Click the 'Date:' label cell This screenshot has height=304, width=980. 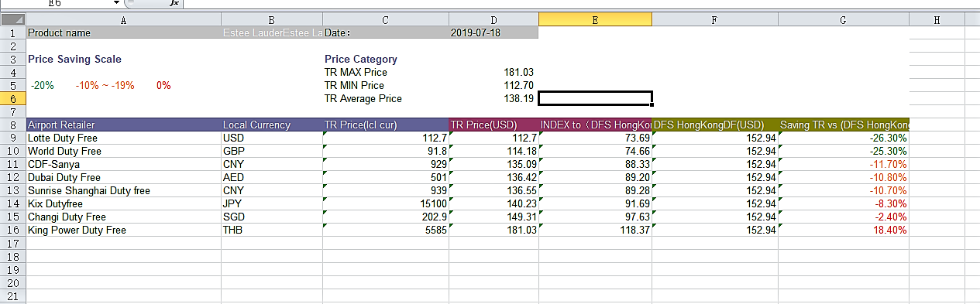tap(385, 33)
